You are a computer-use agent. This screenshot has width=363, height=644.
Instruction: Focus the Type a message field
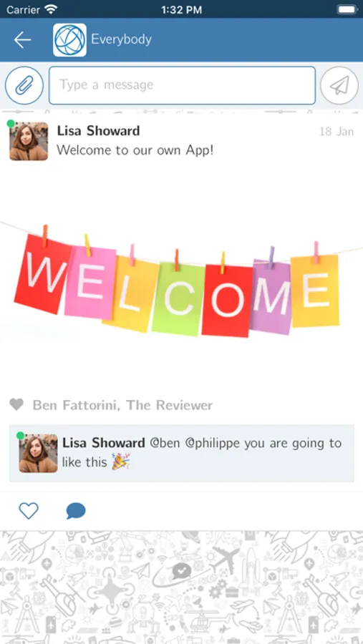pos(182,85)
